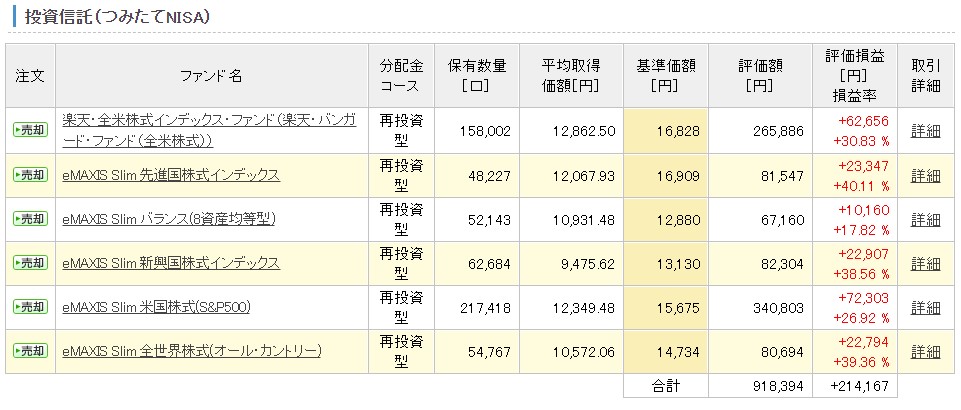
Task: Click 売却 button for 楽天・全米株式インデックス・ファンド
Action: (x=30, y=130)
